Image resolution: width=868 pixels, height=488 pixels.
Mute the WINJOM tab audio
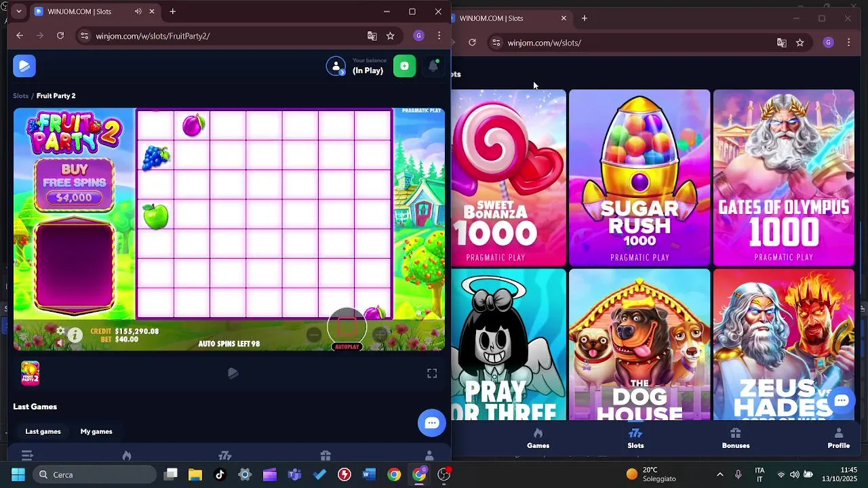pyautogui.click(x=138, y=12)
